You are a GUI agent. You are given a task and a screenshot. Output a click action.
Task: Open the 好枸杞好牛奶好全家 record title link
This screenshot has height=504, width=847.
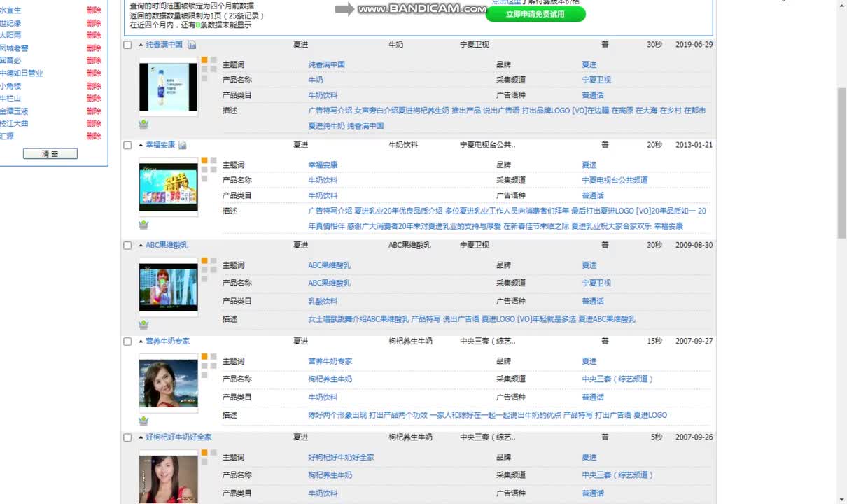(x=178, y=437)
